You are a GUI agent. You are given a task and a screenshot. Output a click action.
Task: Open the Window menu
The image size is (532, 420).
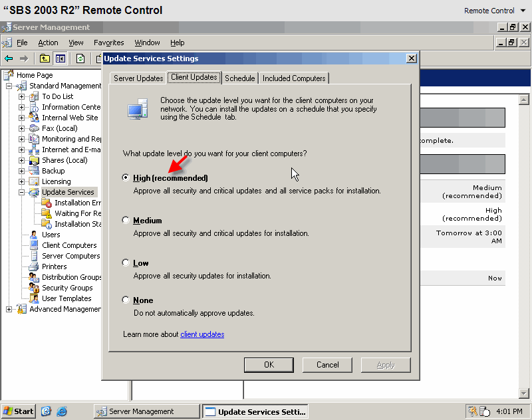[147, 43]
